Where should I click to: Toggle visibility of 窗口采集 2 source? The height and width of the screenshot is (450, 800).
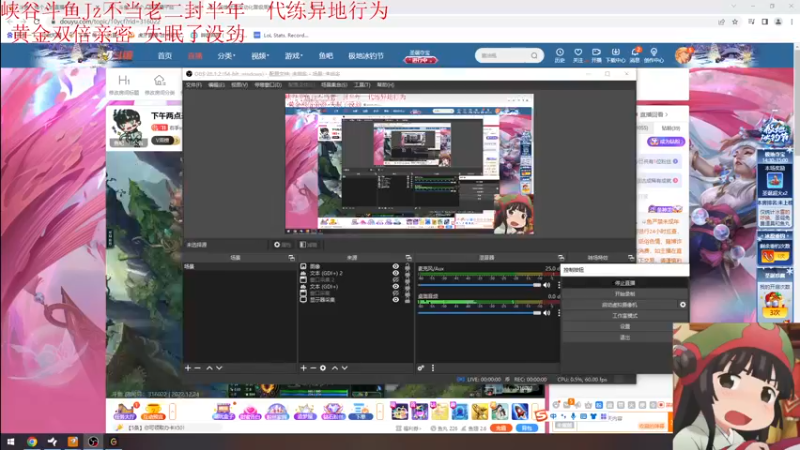pyautogui.click(x=395, y=280)
